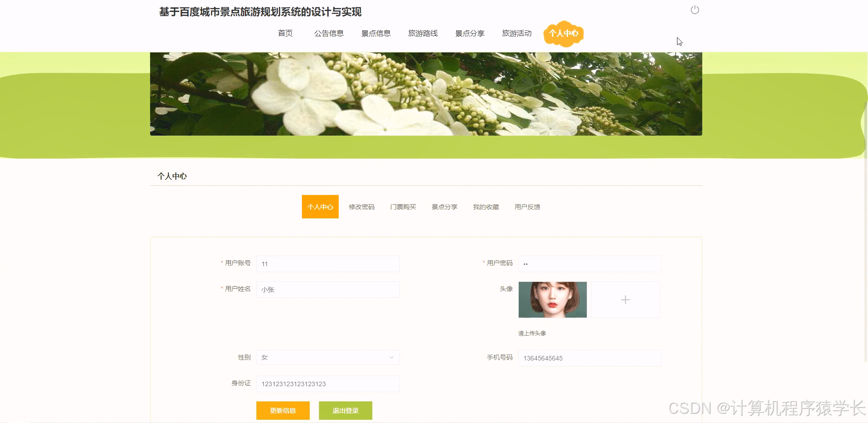Navigate to 景点信息 page
Screen dimensions: 868x423
coord(376,33)
